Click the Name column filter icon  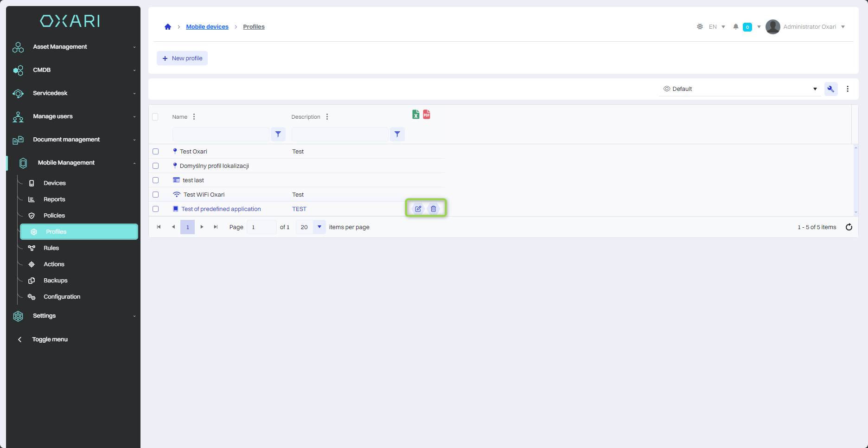[x=278, y=134]
